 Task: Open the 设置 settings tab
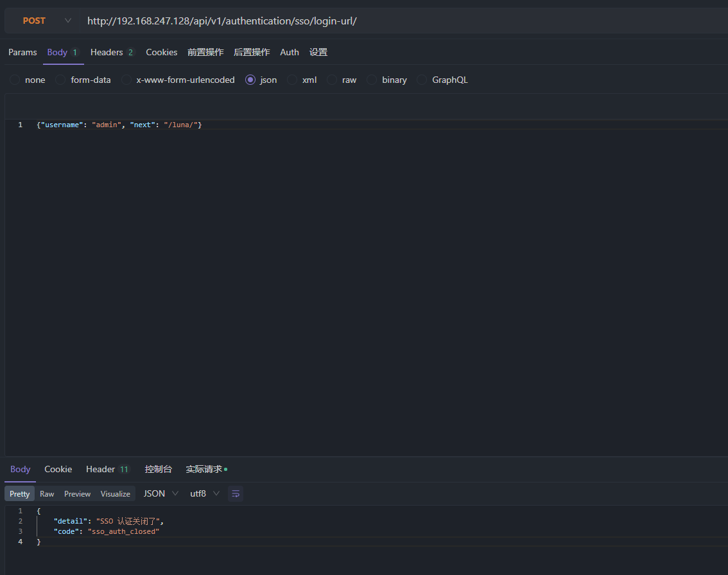(x=318, y=52)
